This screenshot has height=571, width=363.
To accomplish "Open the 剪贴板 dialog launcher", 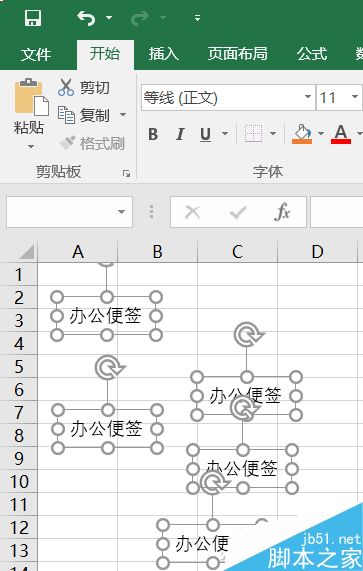I will point(127,174).
